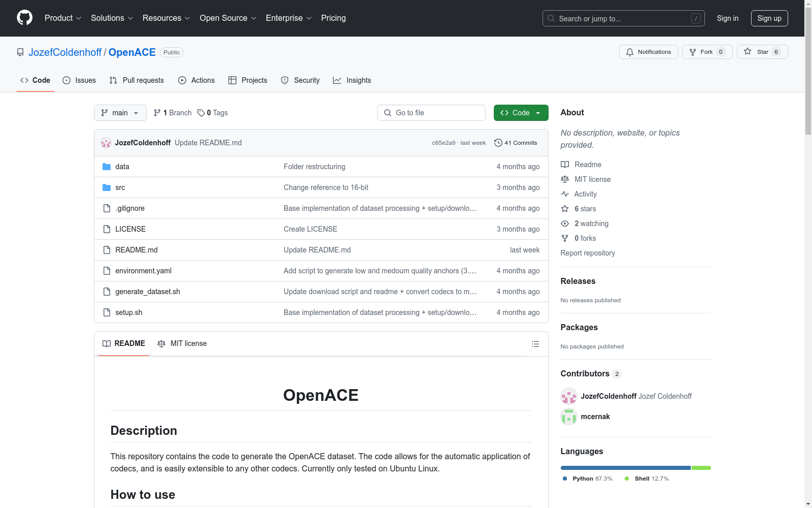Click the bell icon in Notifications button
The image size is (812, 508).
(630, 52)
